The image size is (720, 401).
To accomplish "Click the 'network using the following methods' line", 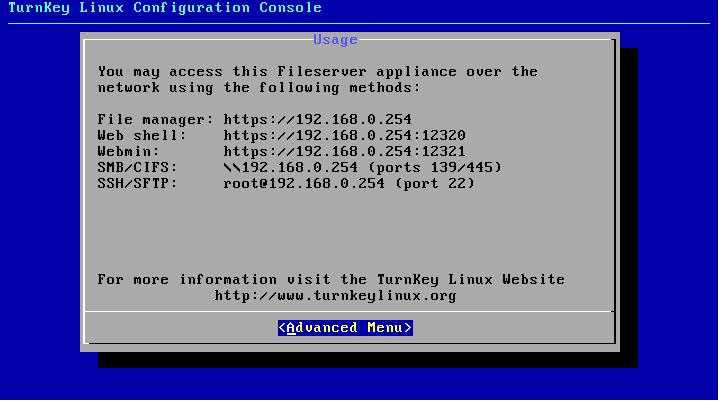I will (x=259, y=88).
